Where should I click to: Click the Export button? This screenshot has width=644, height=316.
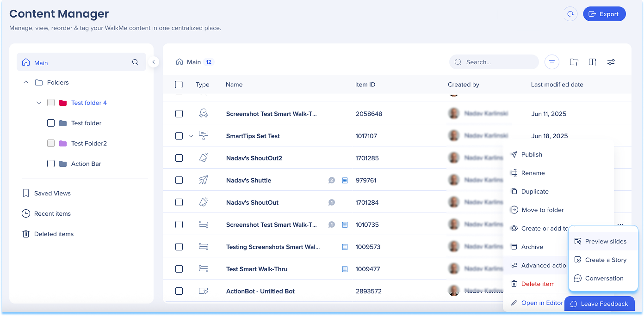point(604,14)
